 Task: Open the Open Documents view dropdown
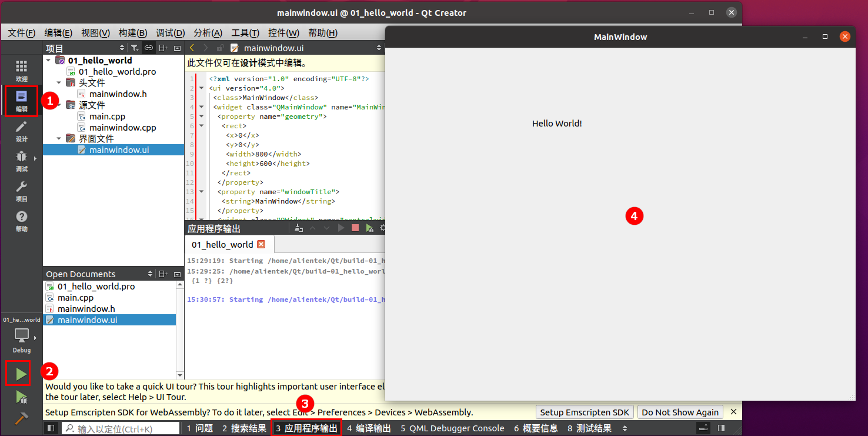pyautogui.click(x=150, y=274)
